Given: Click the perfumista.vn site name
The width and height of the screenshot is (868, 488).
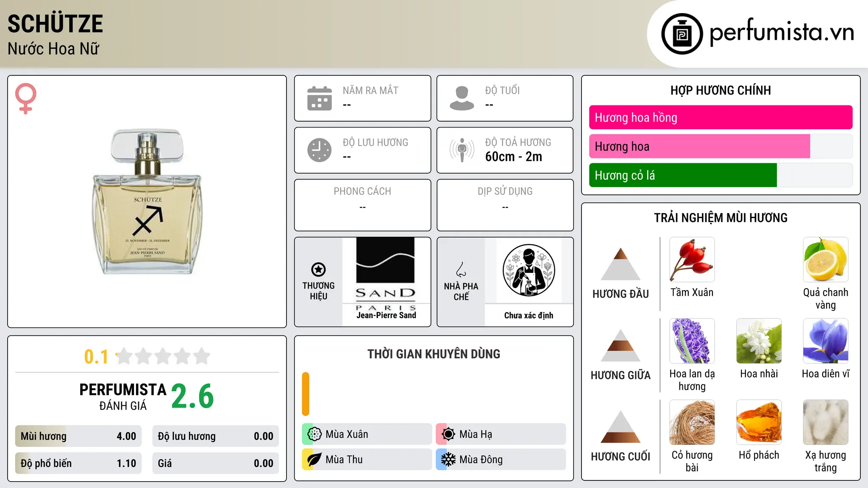Looking at the screenshot, I should 782,32.
